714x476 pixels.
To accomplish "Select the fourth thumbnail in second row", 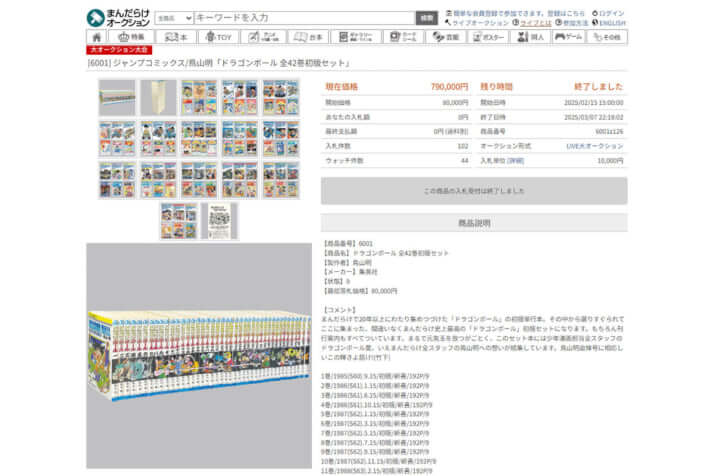I will click(x=240, y=139).
